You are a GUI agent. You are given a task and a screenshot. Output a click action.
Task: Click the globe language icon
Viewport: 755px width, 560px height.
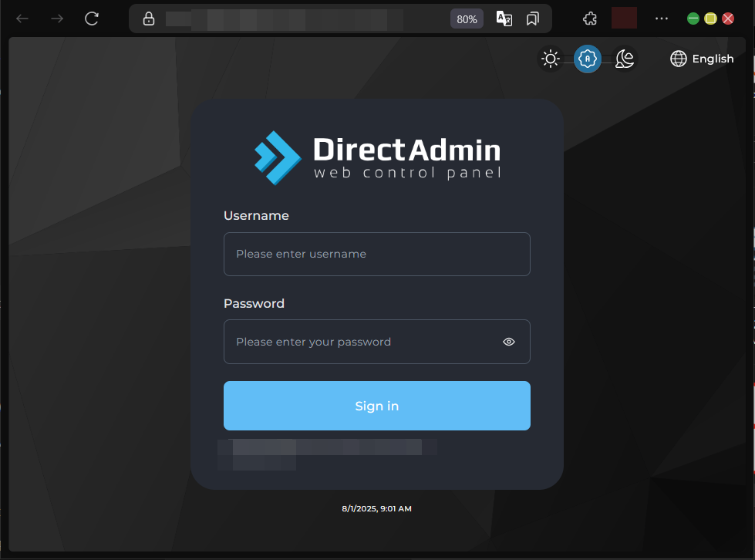pyautogui.click(x=679, y=59)
